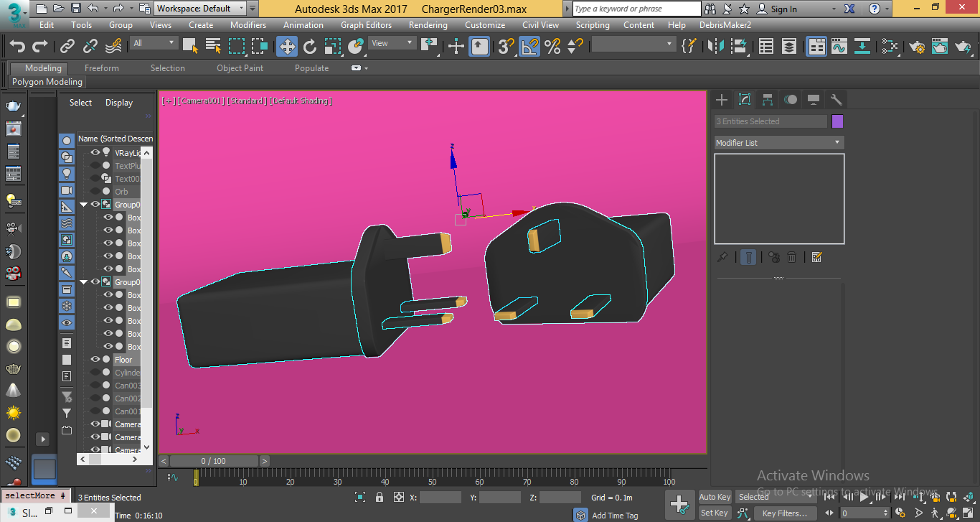Viewport: 980px width, 522px height.
Task: Click the Set Key button
Action: click(x=715, y=513)
